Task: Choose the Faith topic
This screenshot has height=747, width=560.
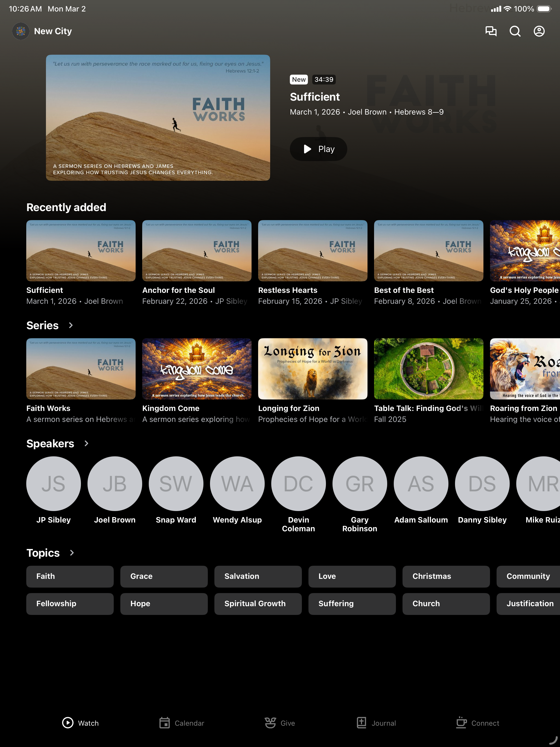Action: click(70, 576)
